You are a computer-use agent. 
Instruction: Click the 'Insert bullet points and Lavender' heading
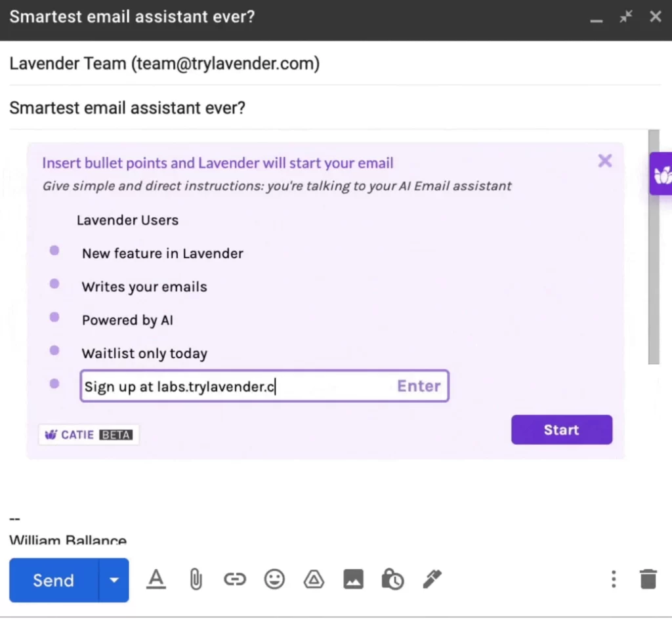click(x=218, y=163)
